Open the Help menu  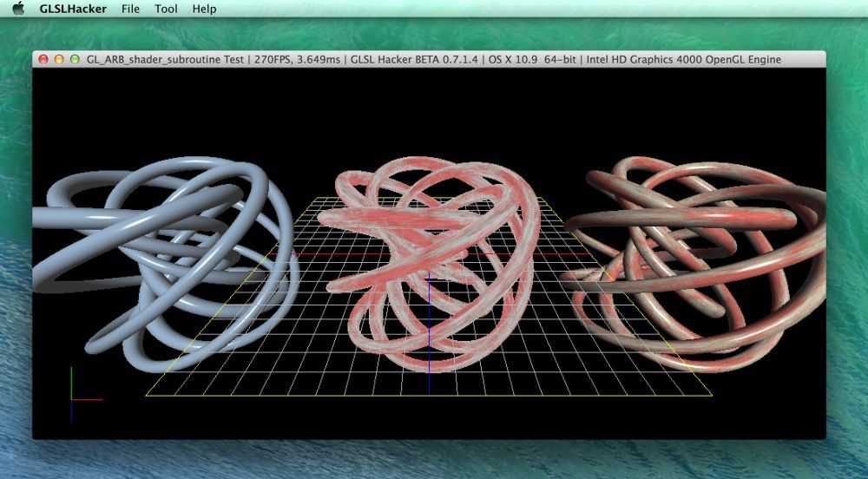204,9
